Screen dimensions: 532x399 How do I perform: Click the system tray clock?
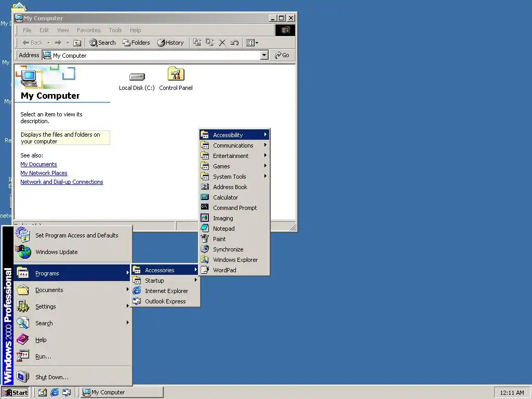[512, 393]
